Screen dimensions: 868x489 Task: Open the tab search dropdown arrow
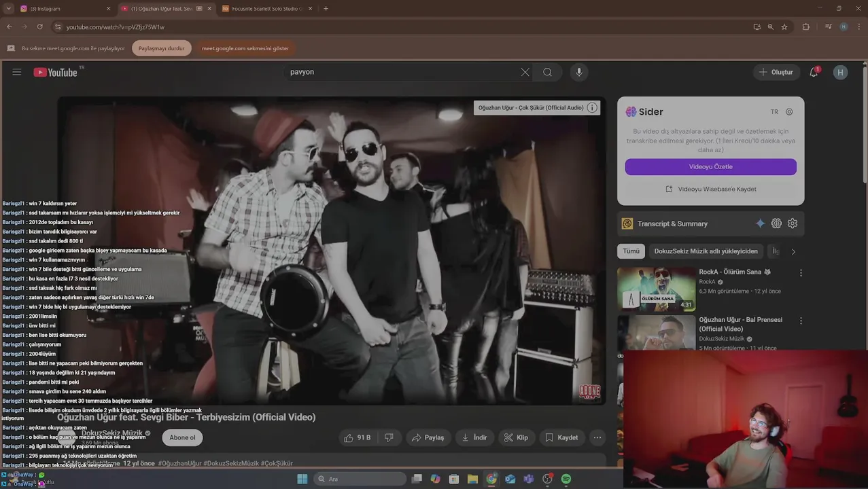[9, 9]
